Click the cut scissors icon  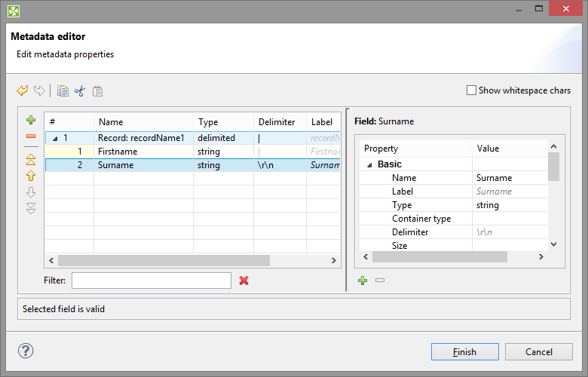80,90
